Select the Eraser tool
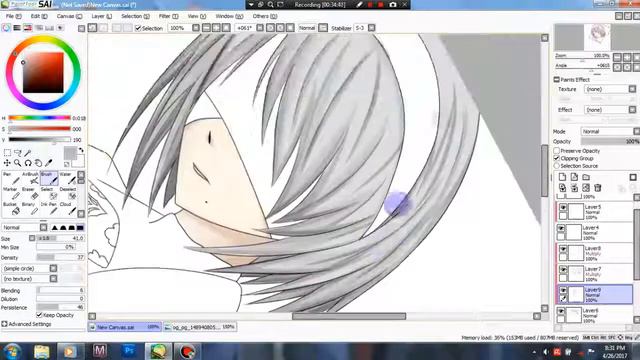Viewport: 640px width, 360px height. tap(30, 193)
